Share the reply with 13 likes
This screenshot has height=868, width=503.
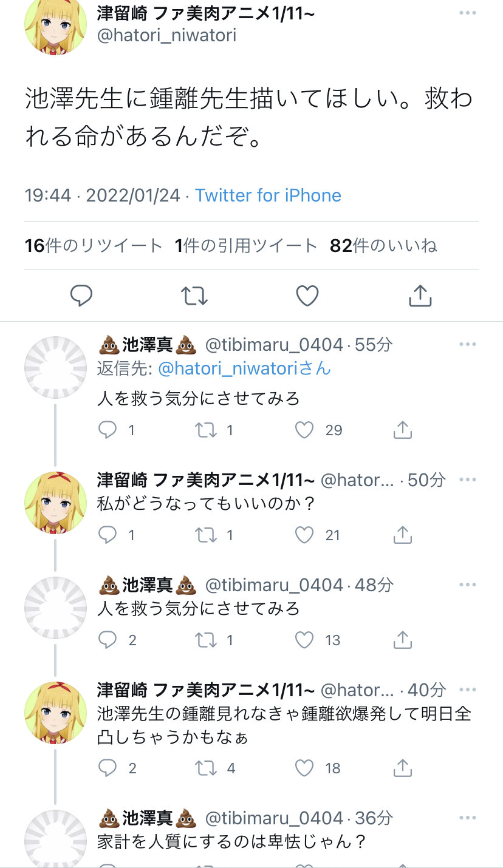point(403,640)
